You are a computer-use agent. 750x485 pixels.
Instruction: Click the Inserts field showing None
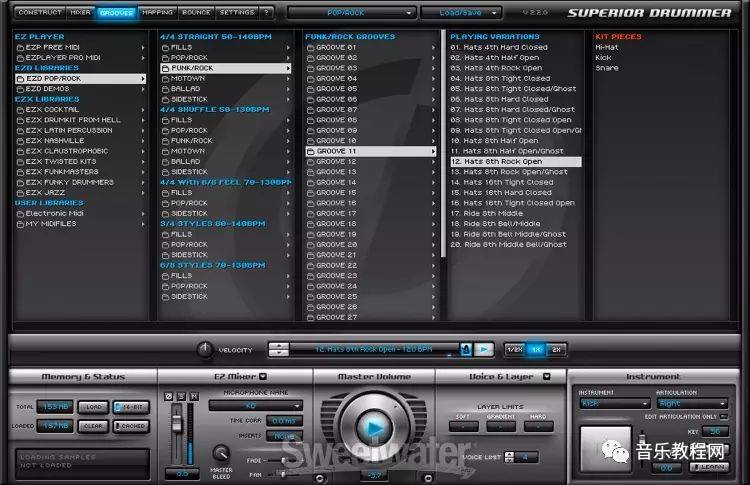click(284, 436)
